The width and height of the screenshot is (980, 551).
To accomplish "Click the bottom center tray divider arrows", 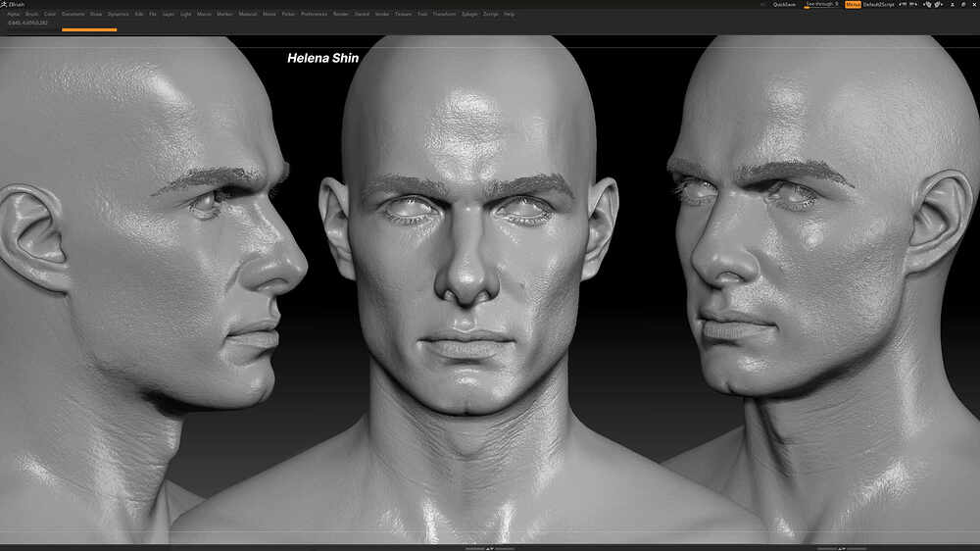I will tap(490, 548).
